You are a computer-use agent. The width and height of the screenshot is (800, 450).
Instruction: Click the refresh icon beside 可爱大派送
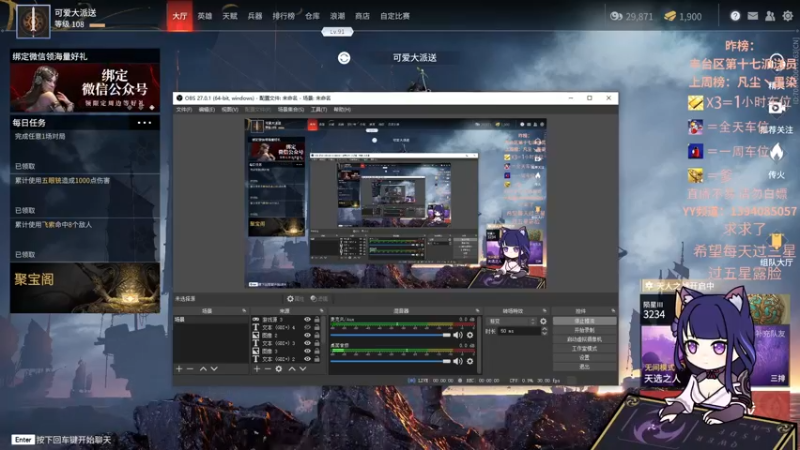point(344,58)
